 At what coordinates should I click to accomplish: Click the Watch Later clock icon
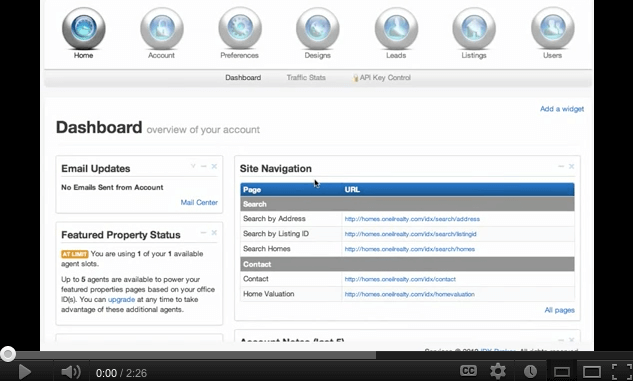(530, 371)
